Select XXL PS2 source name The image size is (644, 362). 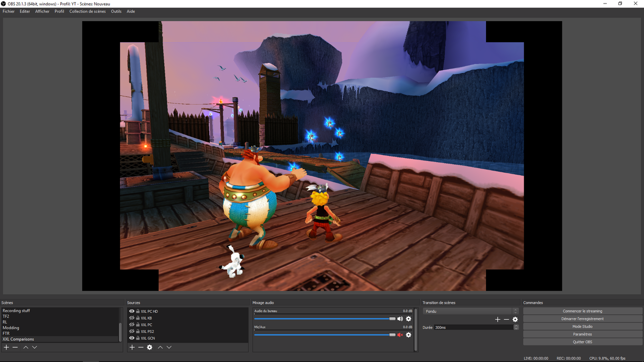(x=147, y=331)
